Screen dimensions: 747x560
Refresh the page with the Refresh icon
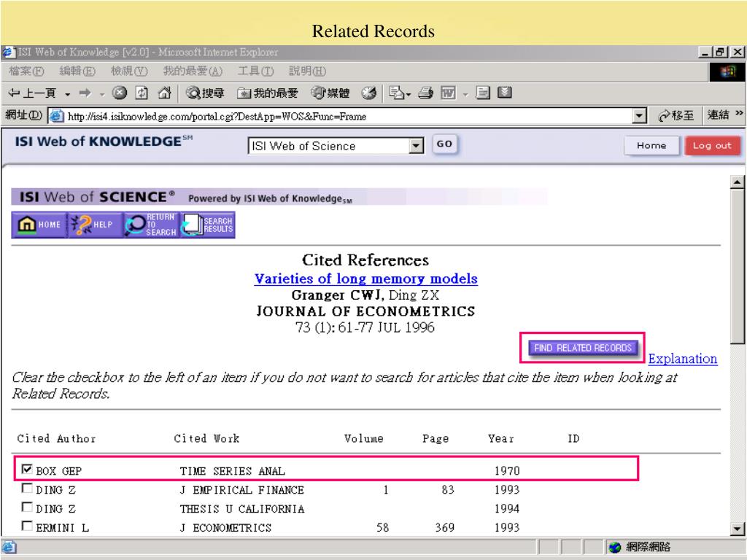142,93
